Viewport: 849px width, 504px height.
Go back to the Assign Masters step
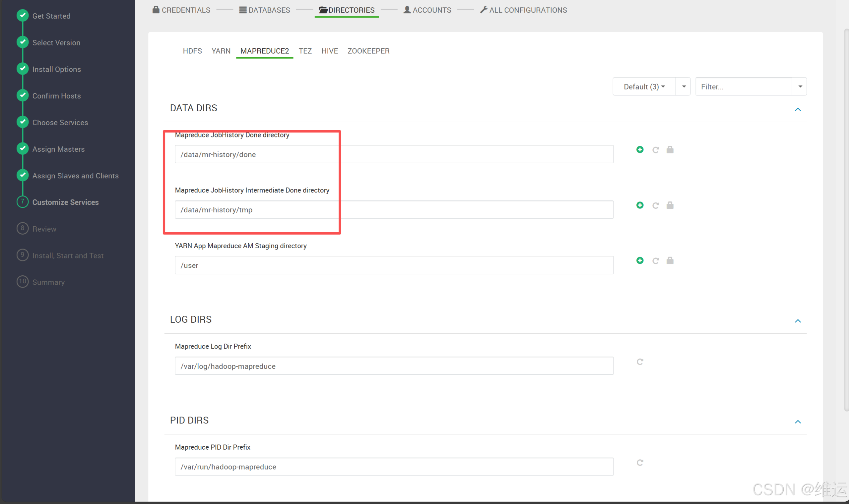pyautogui.click(x=58, y=149)
